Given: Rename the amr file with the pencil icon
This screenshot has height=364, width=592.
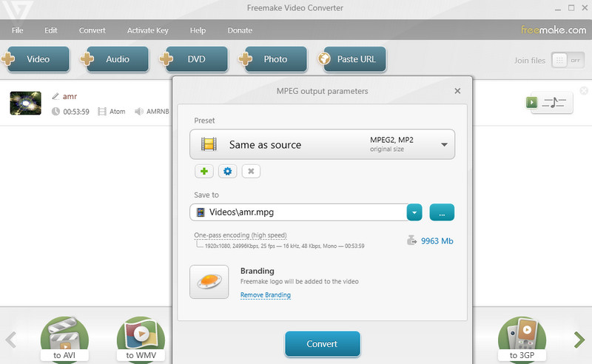Looking at the screenshot, I should [55, 96].
